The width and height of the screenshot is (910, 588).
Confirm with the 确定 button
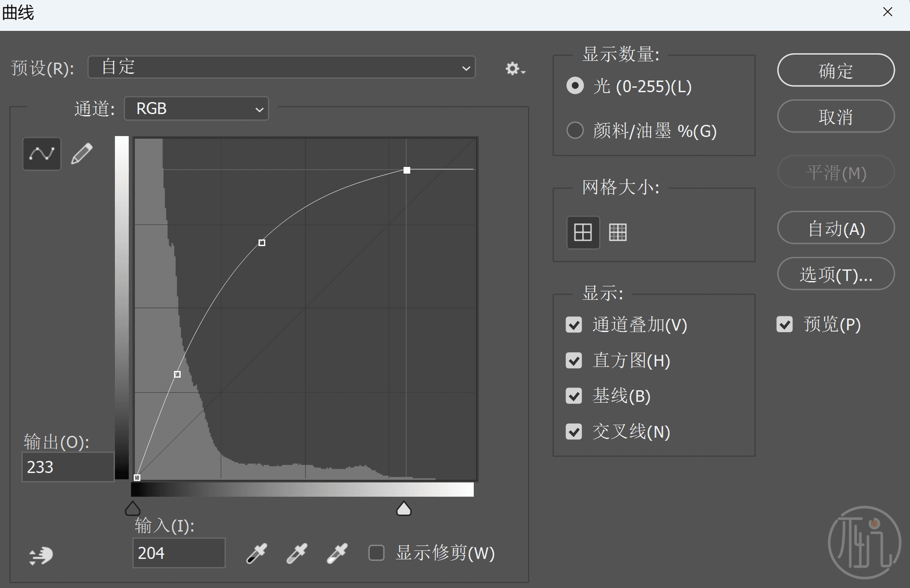coord(836,70)
